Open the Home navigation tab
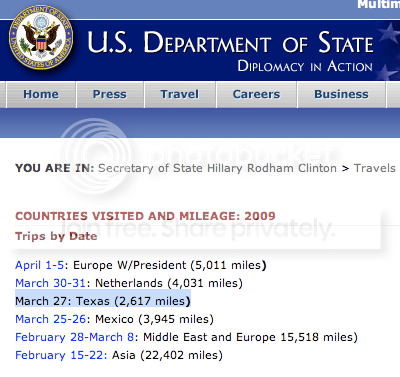The width and height of the screenshot is (400, 377). pyautogui.click(x=41, y=94)
